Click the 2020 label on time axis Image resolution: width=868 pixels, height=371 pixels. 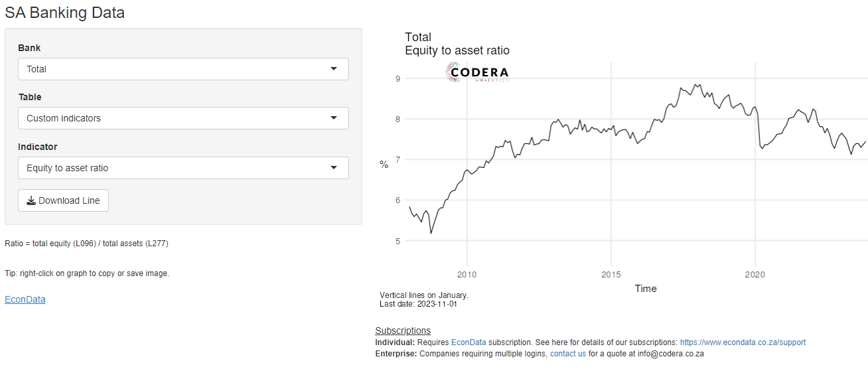[x=755, y=274]
